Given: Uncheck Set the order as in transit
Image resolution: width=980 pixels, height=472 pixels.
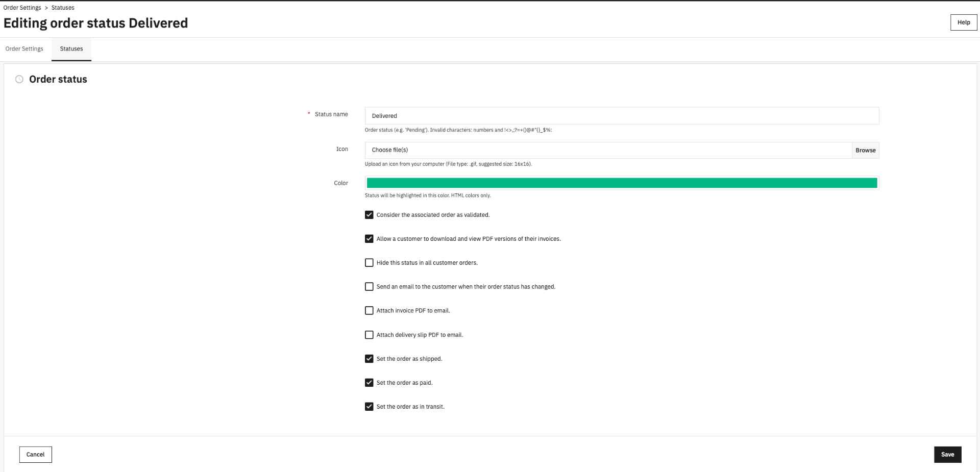Looking at the screenshot, I should coord(369,407).
